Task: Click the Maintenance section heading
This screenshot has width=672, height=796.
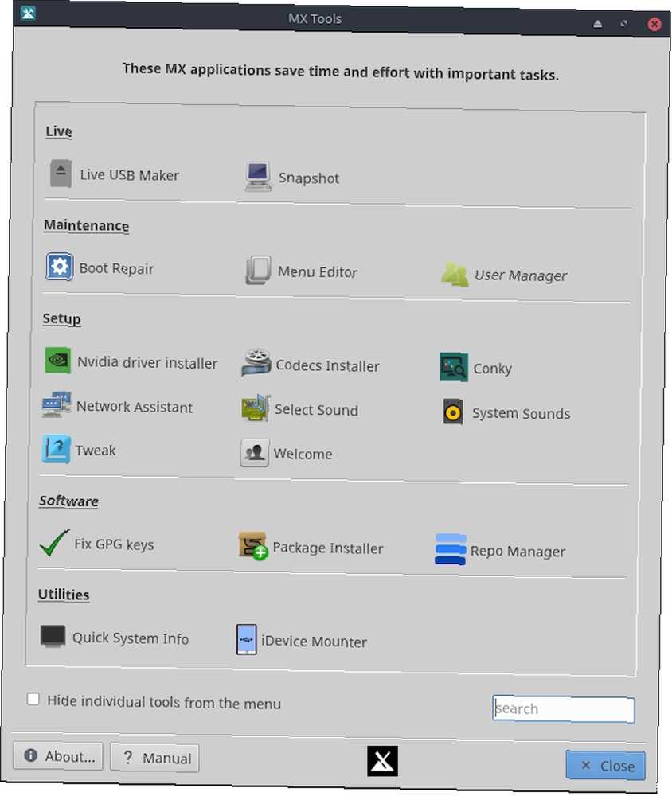Action: point(86,225)
